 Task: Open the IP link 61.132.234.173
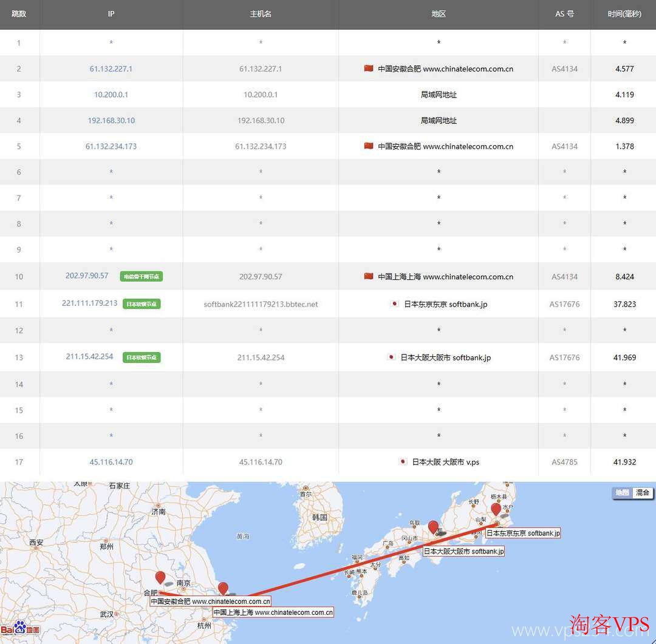click(x=111, y=146)
